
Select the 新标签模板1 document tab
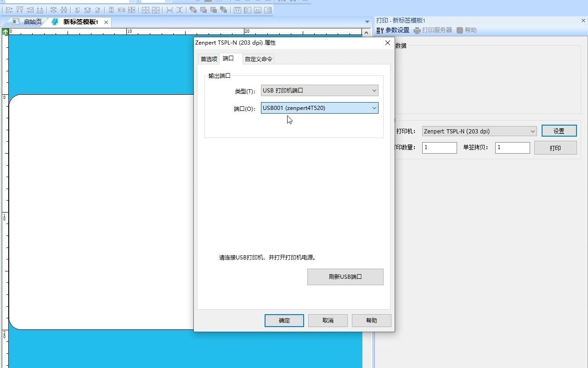pos(76,22)
